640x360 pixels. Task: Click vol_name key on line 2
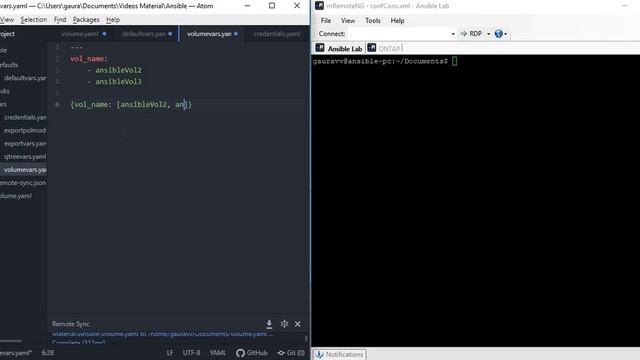[89, 59]
